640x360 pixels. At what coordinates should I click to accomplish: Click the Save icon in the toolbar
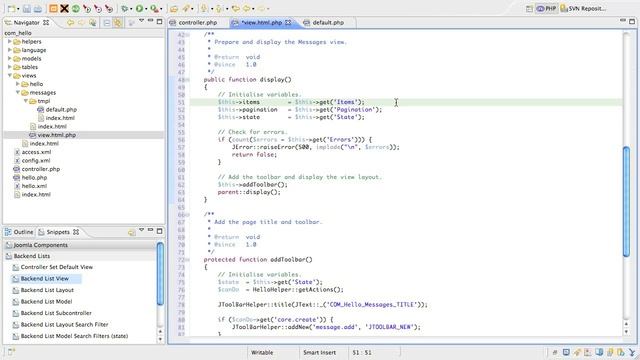tap(27, 9)
